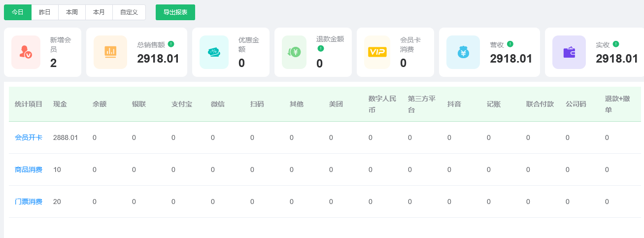Viewport: 644px width, 238px height.
Task: Switch to the 昨日 tab
Action: click(45, 12)
